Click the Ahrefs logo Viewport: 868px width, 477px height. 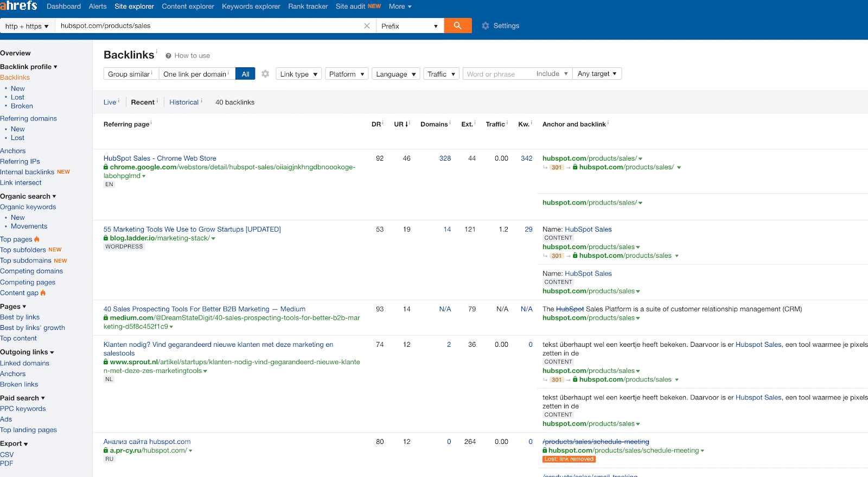19,6
